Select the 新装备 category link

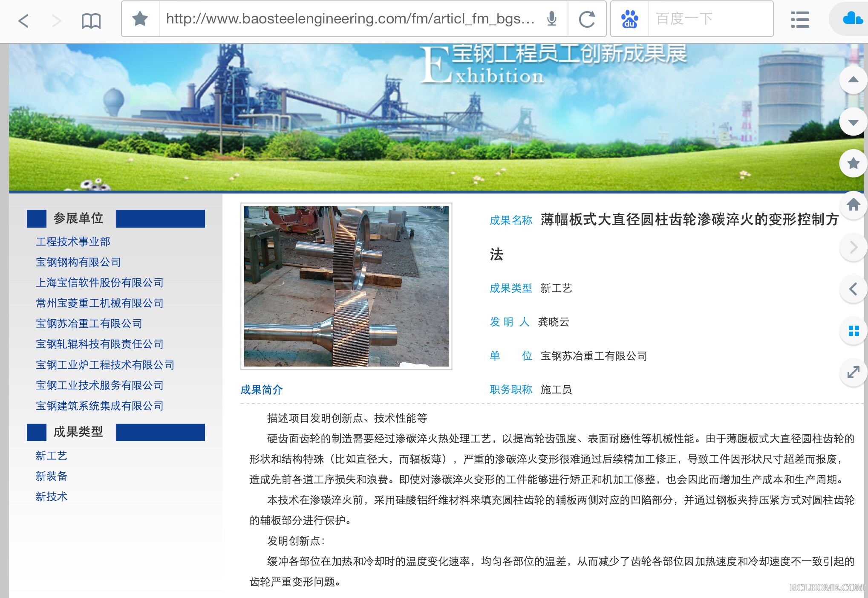coord(52,476)
